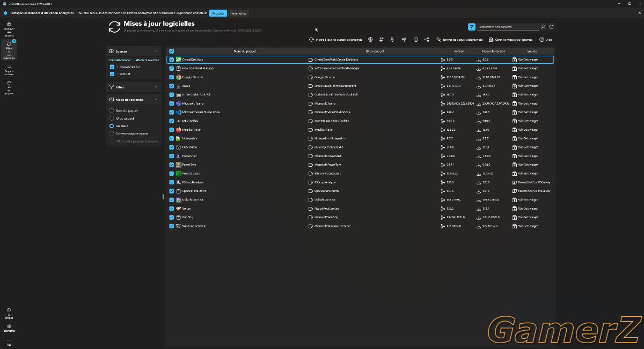
Task: Click the interactive update icon in toolbar
Action: point(392,40)
